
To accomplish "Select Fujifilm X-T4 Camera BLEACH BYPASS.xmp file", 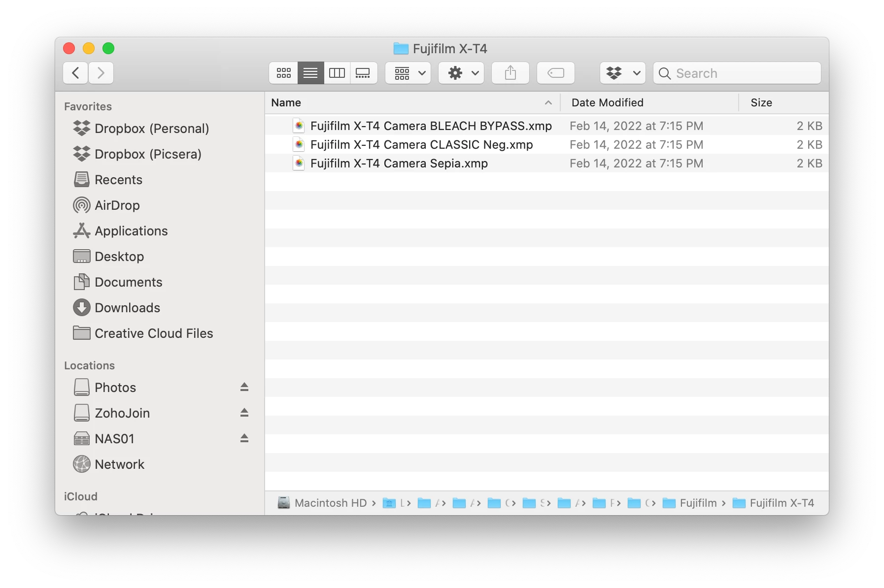I will (547, 126).
